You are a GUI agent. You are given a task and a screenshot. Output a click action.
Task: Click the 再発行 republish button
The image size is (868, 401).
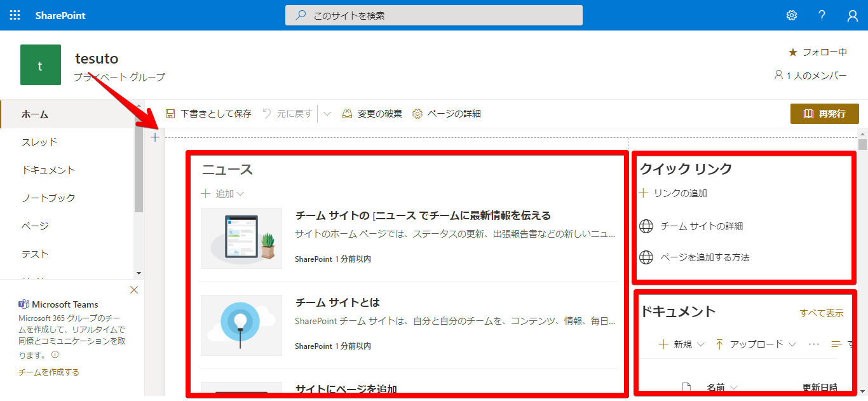pos(825,114)
